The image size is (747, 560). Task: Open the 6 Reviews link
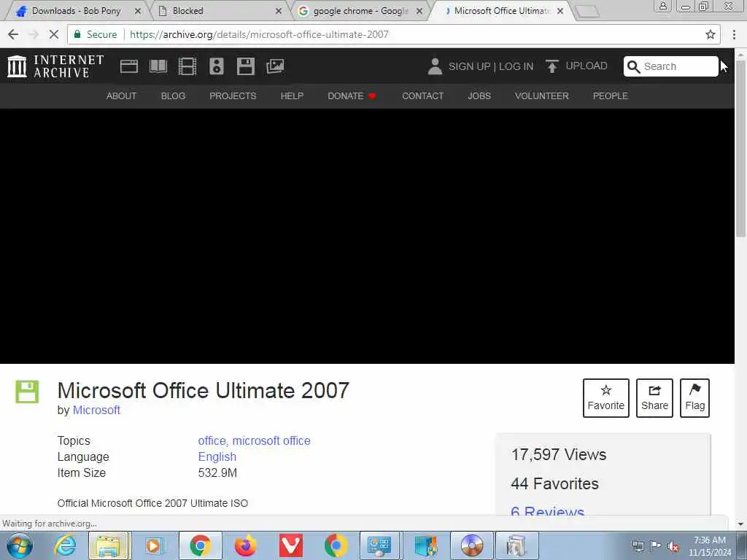point(547,511)
